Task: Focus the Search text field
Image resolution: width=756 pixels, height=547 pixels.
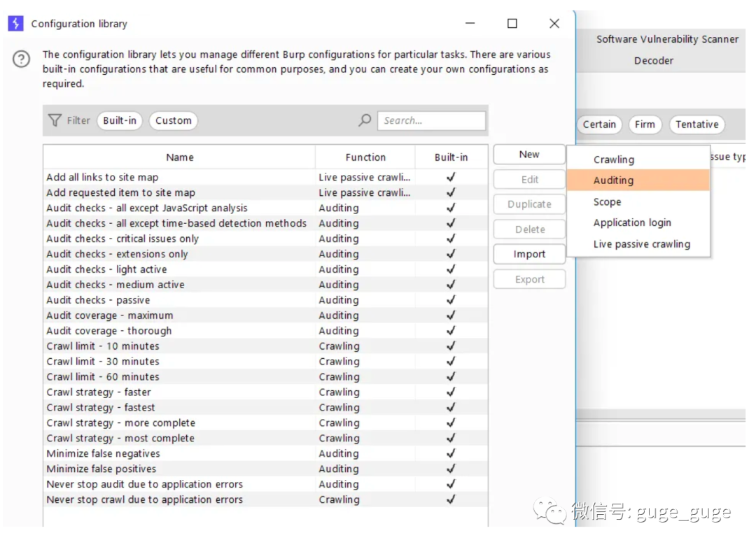Action: (x=431, y=120)
